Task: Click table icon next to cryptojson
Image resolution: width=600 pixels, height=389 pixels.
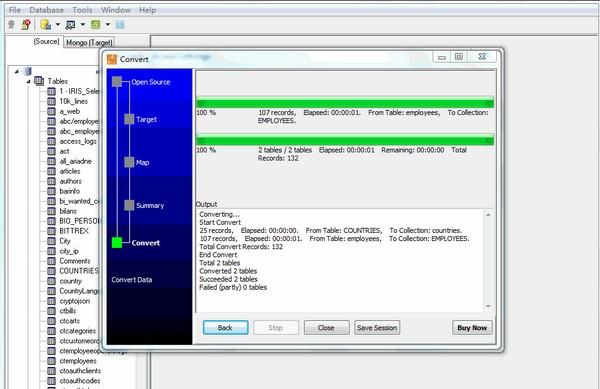Action: pos(52,301)
